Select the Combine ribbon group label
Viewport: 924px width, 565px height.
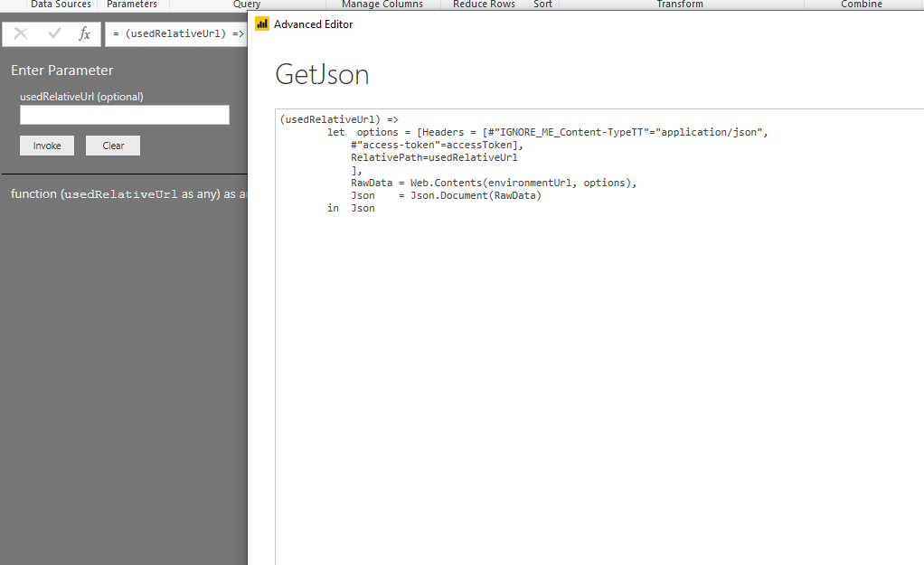coord(862,5)
